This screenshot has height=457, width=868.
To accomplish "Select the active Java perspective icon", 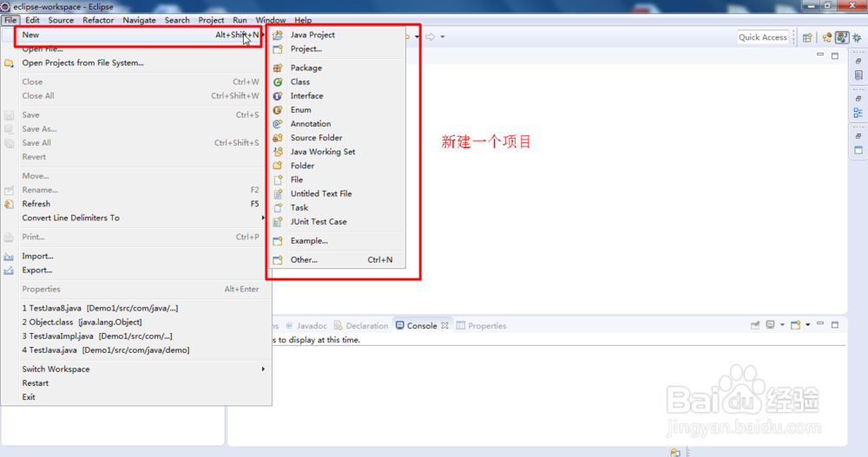I will click(x=842, y=37).
